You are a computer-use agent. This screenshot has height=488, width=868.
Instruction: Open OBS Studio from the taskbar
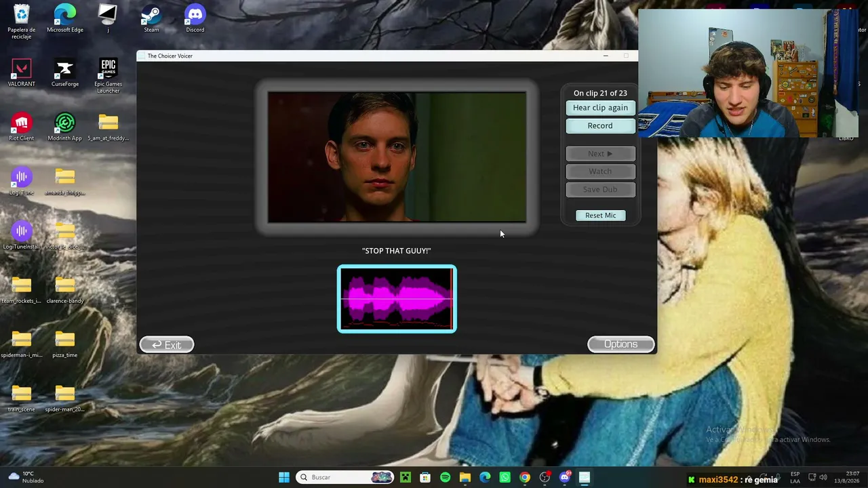545,477
